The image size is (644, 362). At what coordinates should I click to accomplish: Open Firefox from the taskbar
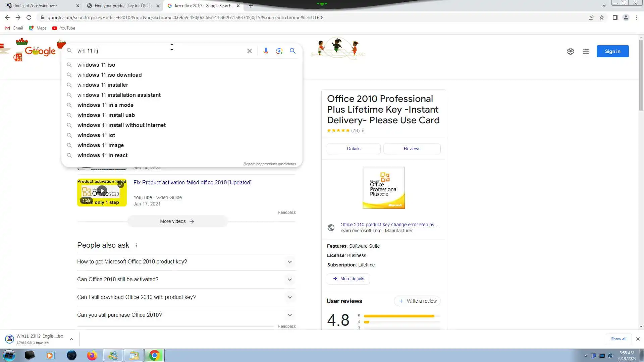[92, 355]
